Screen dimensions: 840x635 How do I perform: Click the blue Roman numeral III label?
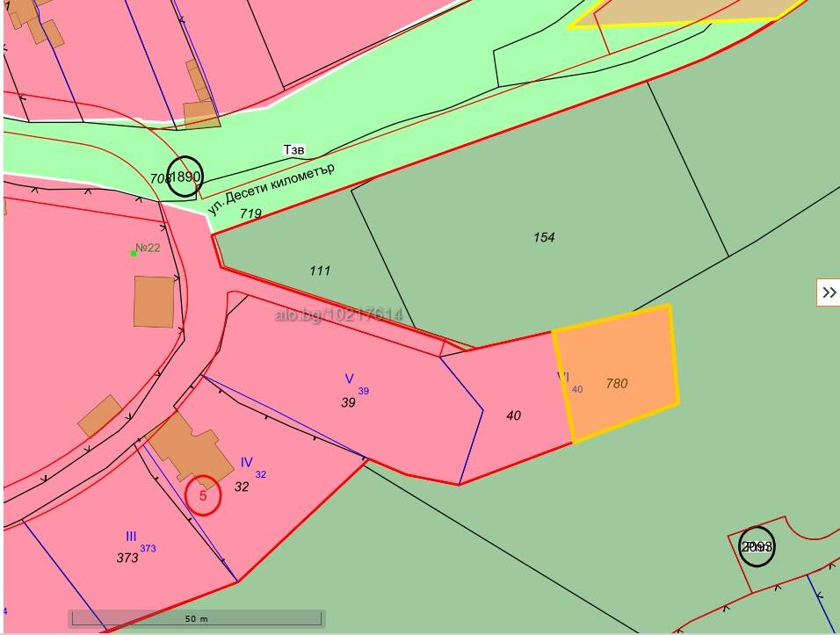pos(131,536)
